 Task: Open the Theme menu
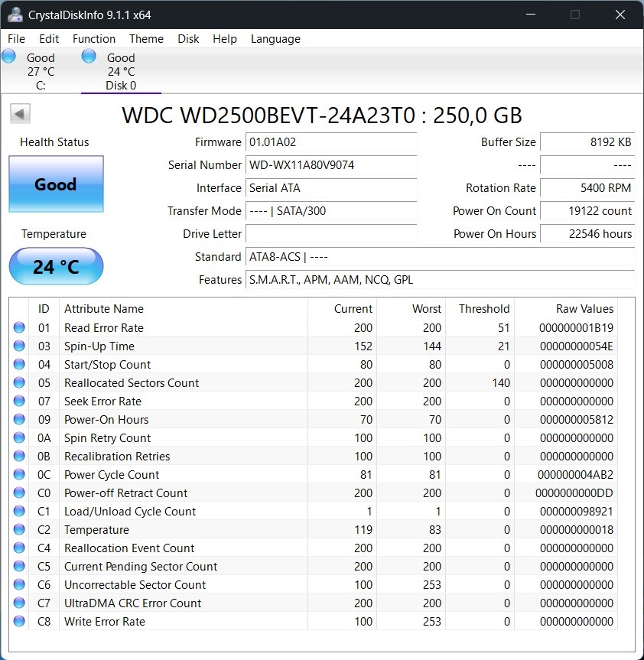click(x=146, y=38)
